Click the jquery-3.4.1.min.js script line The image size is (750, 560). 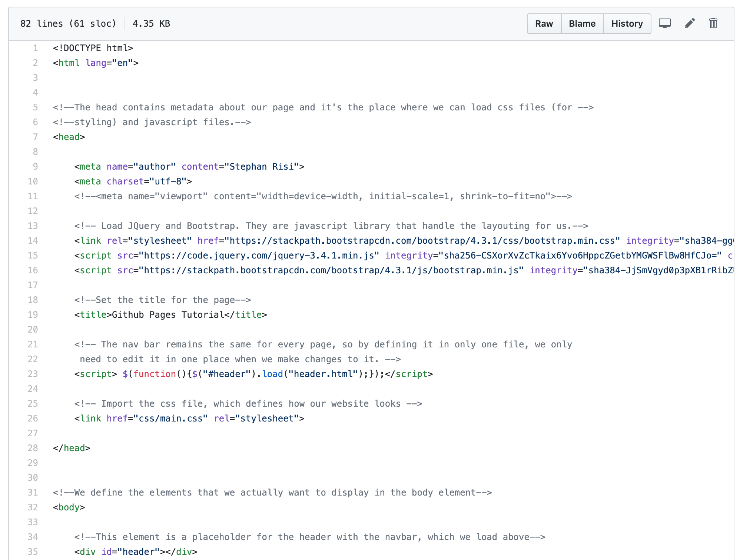(x=404, y=256)
